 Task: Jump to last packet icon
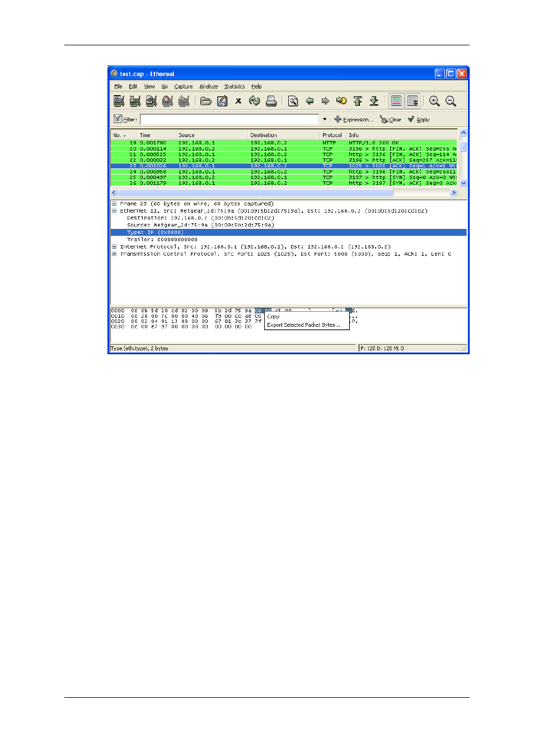point(374,101)
